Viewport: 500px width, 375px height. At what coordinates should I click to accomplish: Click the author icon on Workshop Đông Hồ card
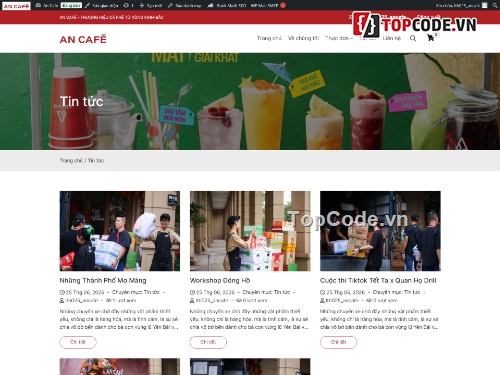pos(192,300)
